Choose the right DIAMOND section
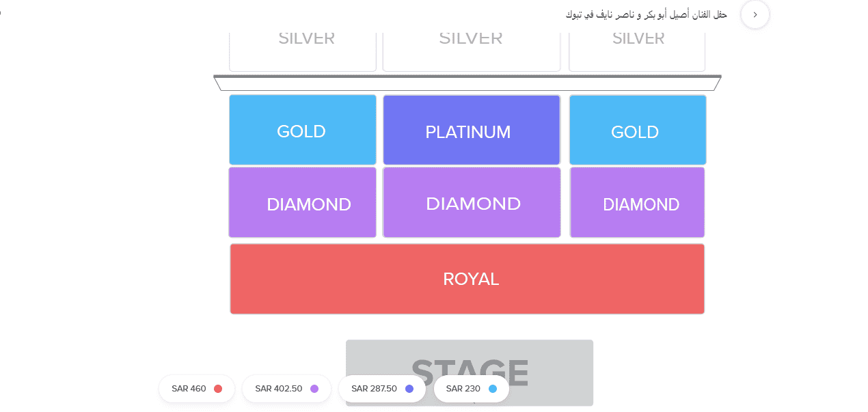The width and height of the screenshot is (868, 412). click(638, 202)
